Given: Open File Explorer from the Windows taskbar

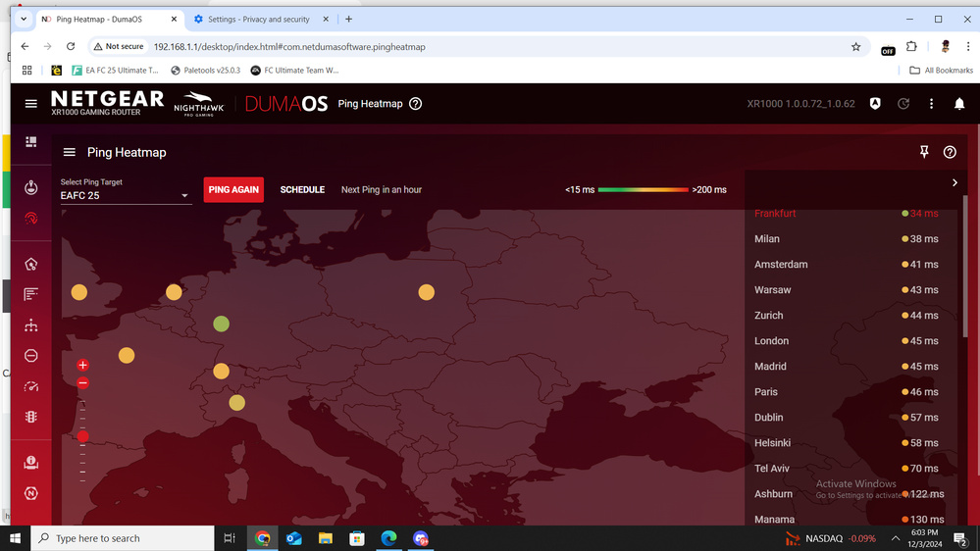Looking at the screenshot, I should click(x=326, y=538).
